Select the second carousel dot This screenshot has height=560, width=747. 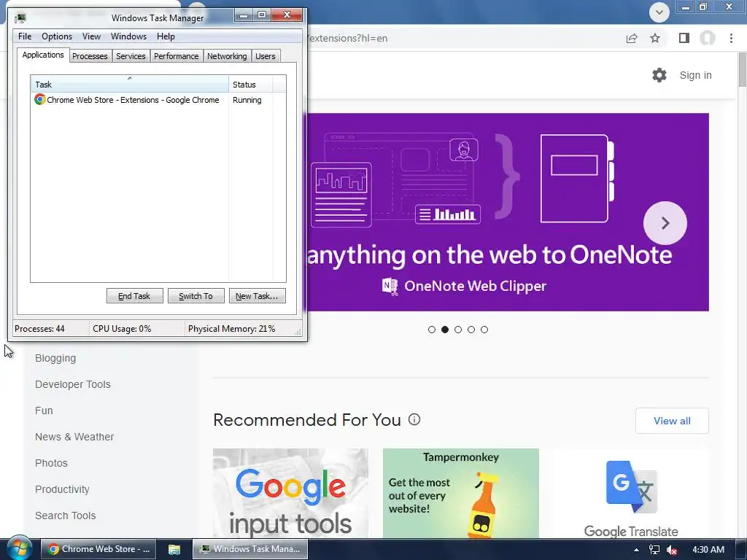click(445, 330)
